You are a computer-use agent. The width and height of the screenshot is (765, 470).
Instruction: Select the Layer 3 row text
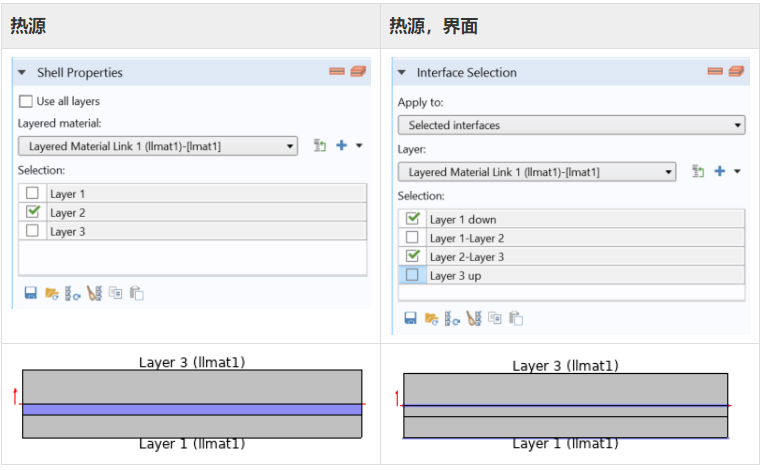pyautogui.click(x=67, y=231)
